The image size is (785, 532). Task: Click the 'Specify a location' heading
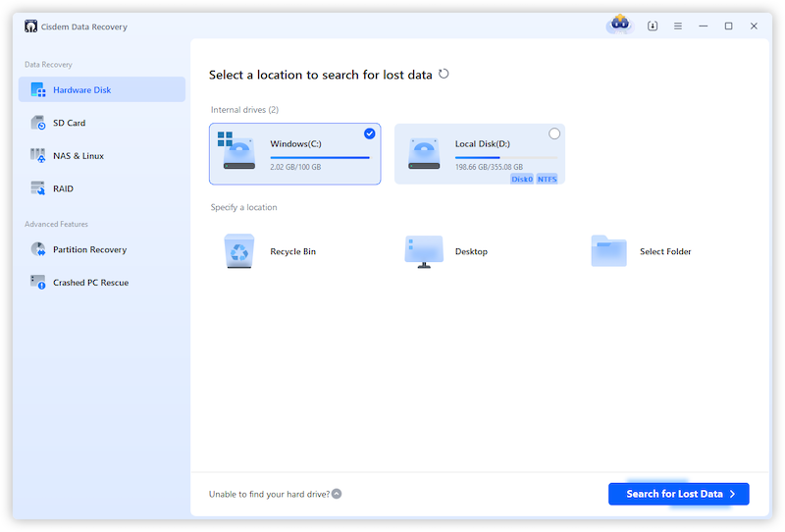(243, 207)
